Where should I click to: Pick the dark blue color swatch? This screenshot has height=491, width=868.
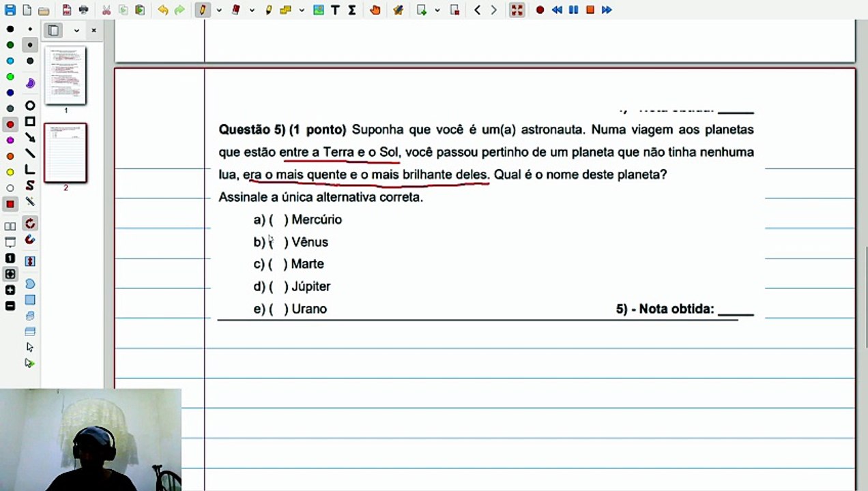pos(10,93)
